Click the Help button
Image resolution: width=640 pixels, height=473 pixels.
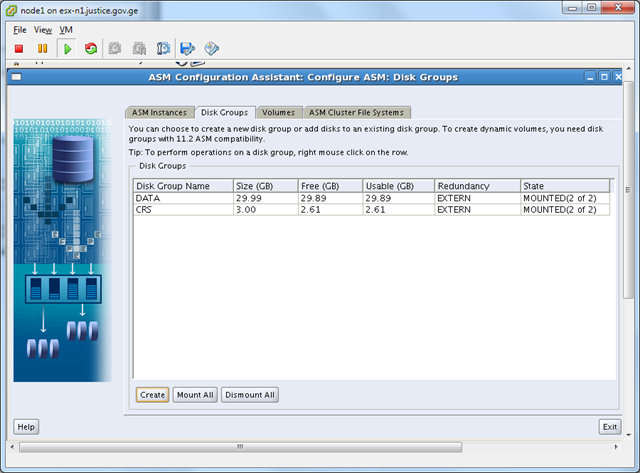coord(26,427)
